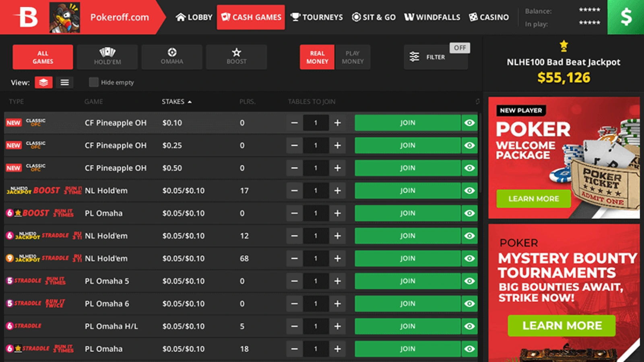Open the Tourneys tab
Image resolution: width=644 pixels, height=362 pixels.
[x=317, y=17]
